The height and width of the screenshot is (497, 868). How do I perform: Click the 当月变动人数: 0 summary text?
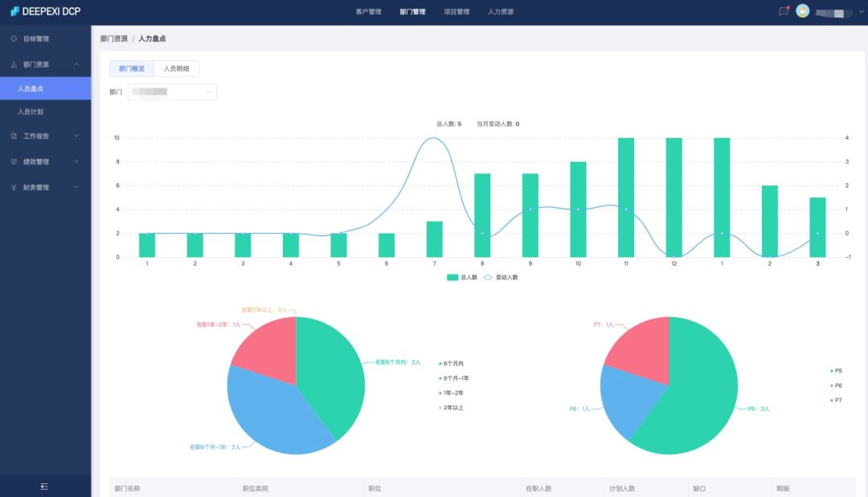(498, 124)
